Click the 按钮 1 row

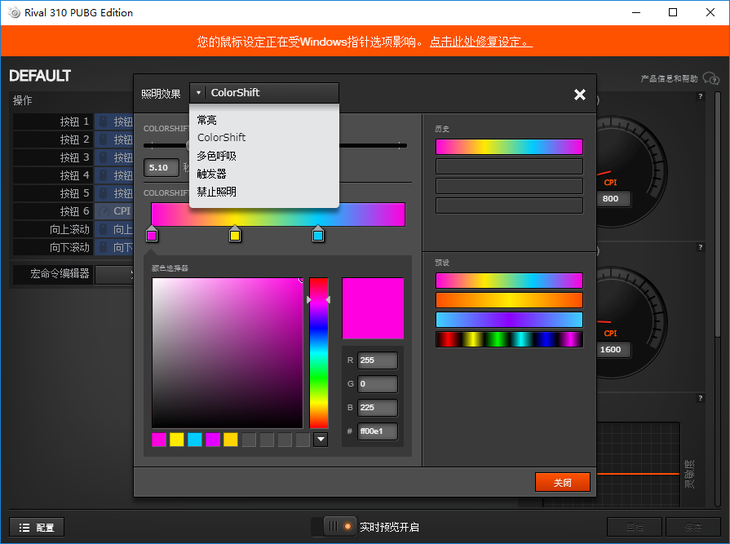(73, 122)
